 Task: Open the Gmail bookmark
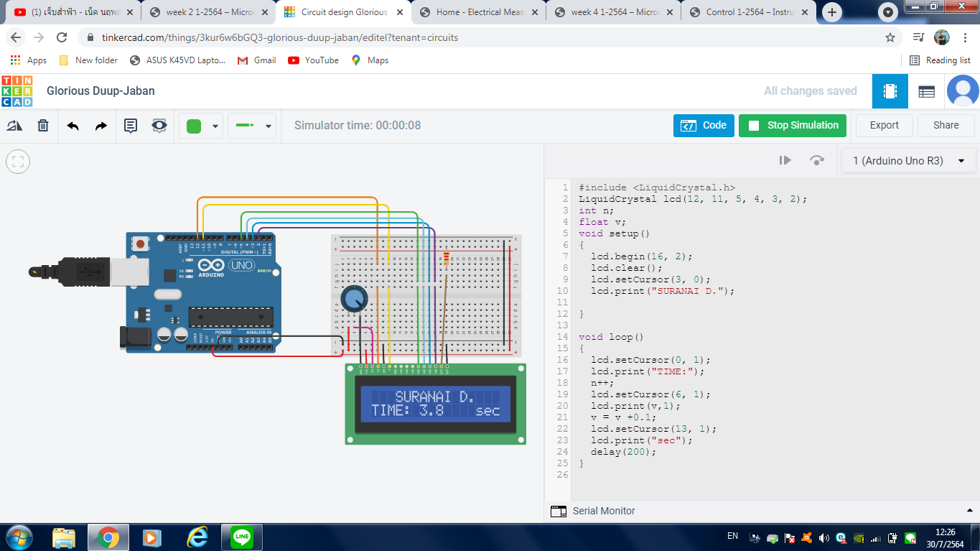tap(256, 60)
